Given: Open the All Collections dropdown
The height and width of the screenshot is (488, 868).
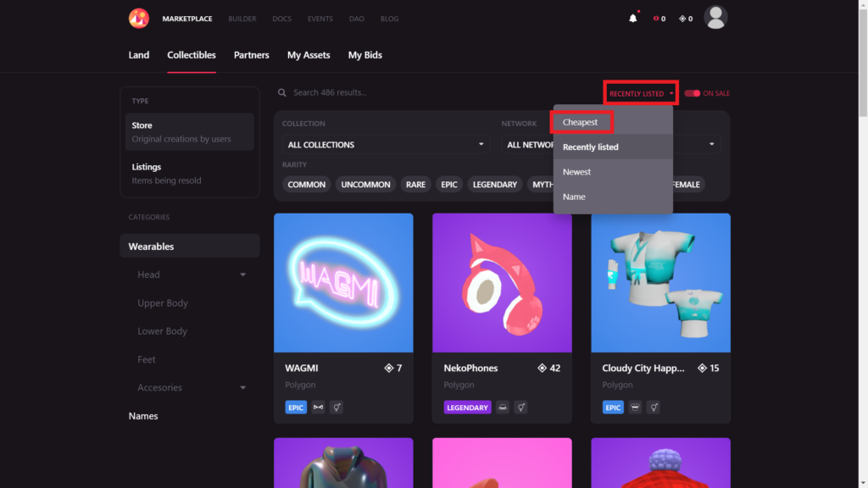Looking at the screenshot, I should click(386, 144).
